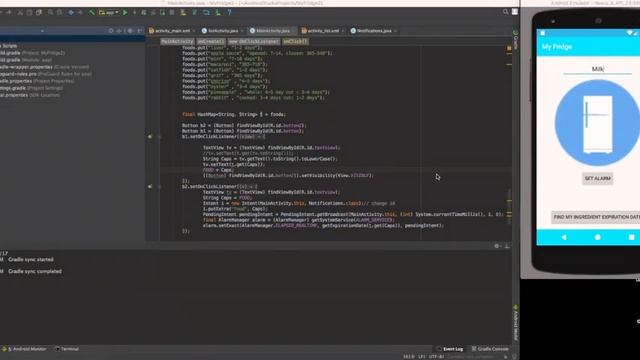Click gutter marker beside b1.setOnClickListener
The height and width of the screenshot is (360, 640).
pos(150,137)
